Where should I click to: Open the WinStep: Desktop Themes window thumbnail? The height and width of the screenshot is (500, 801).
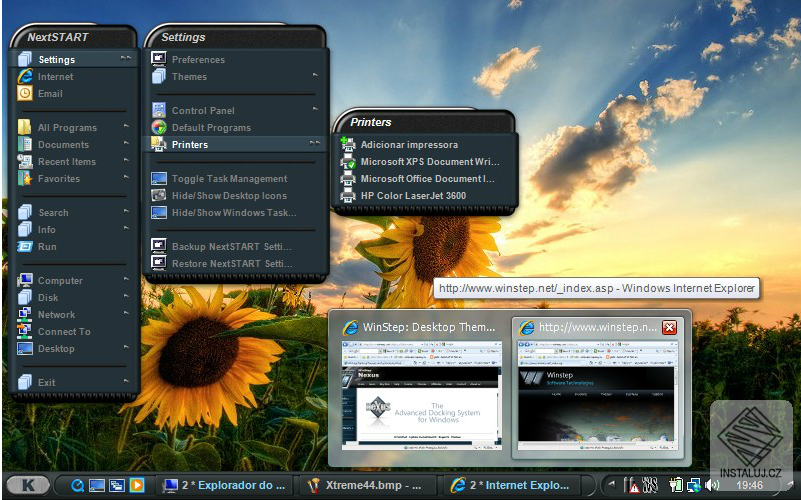[421, 396]
